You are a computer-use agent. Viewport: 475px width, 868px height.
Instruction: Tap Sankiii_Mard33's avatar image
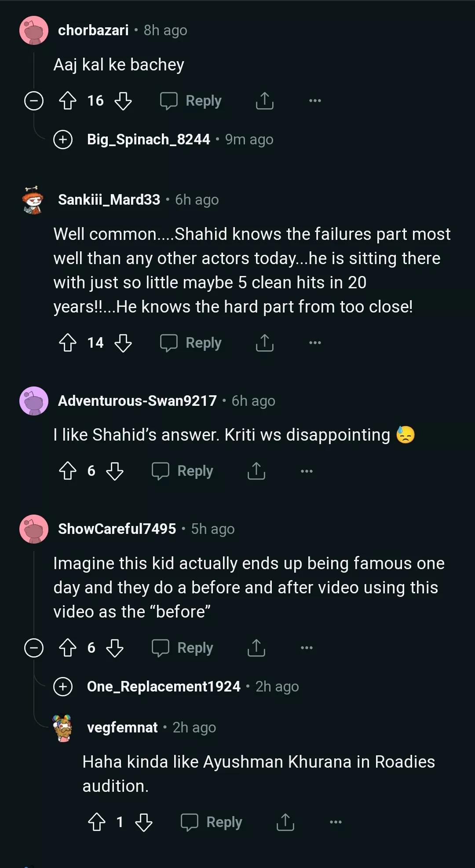33,200
